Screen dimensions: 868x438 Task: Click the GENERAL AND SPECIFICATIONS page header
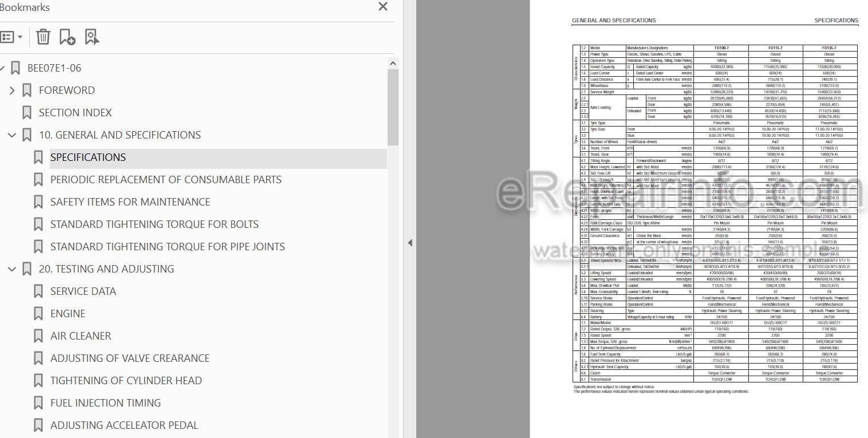(x=614, y=21)
